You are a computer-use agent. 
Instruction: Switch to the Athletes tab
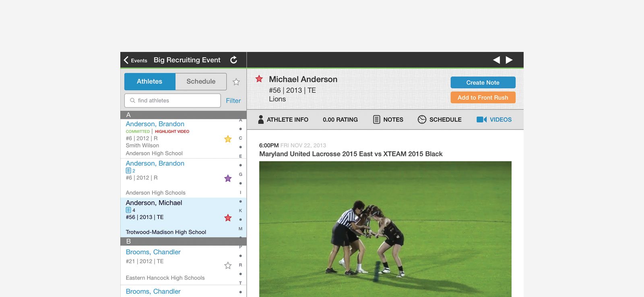pyautogui.click(x=150, y=81)
